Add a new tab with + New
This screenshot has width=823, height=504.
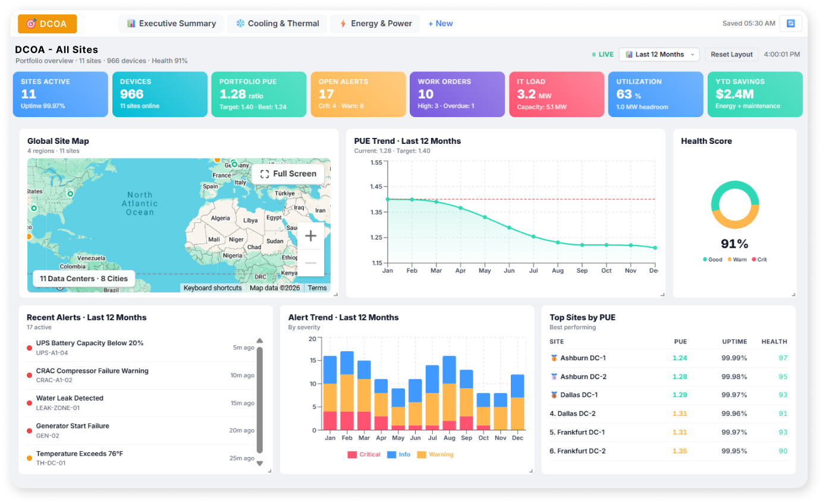point(441,24)
